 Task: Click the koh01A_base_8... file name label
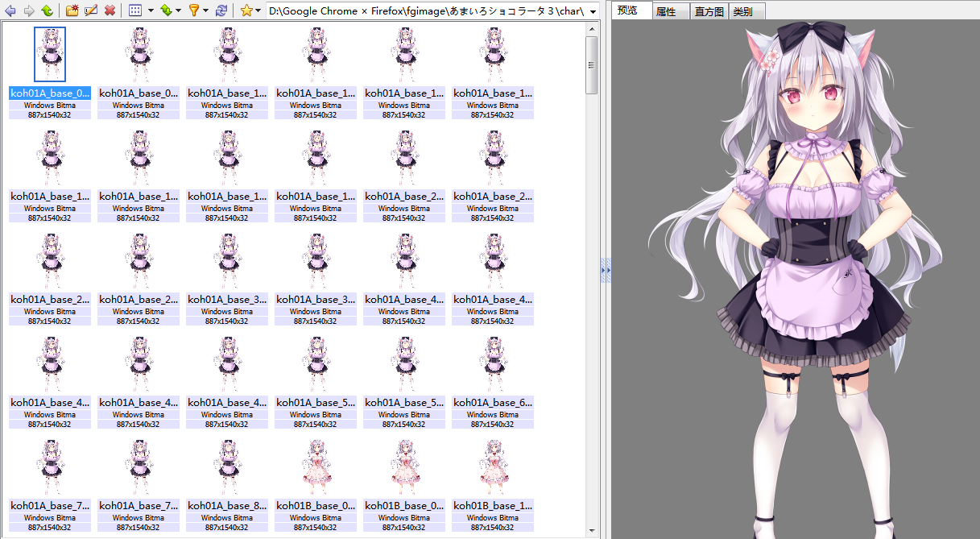point(227,505)
